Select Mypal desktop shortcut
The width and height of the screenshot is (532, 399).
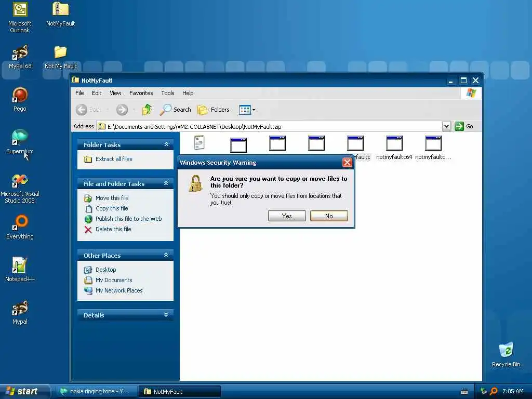click(20, 312)
